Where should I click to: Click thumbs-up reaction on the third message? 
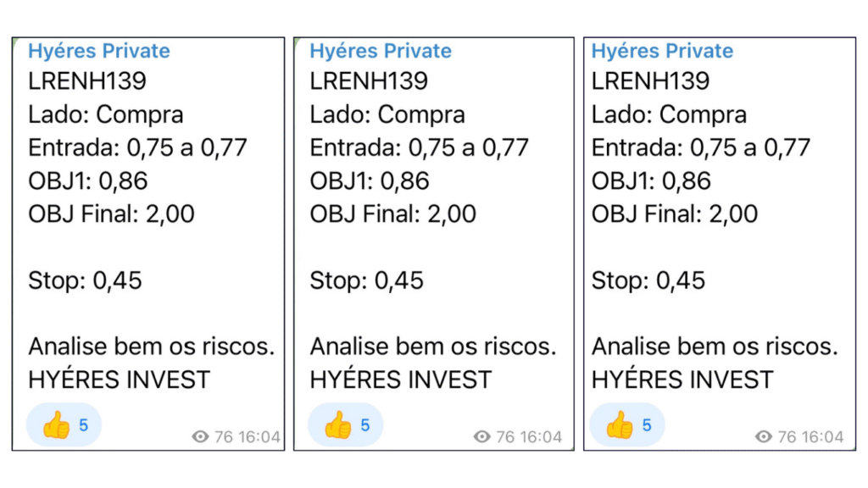point(620,425)
